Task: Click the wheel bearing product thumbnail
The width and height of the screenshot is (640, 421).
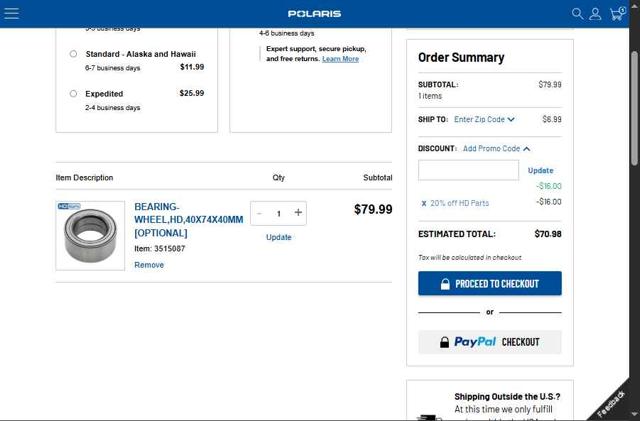Action: [x=90, y=235]
